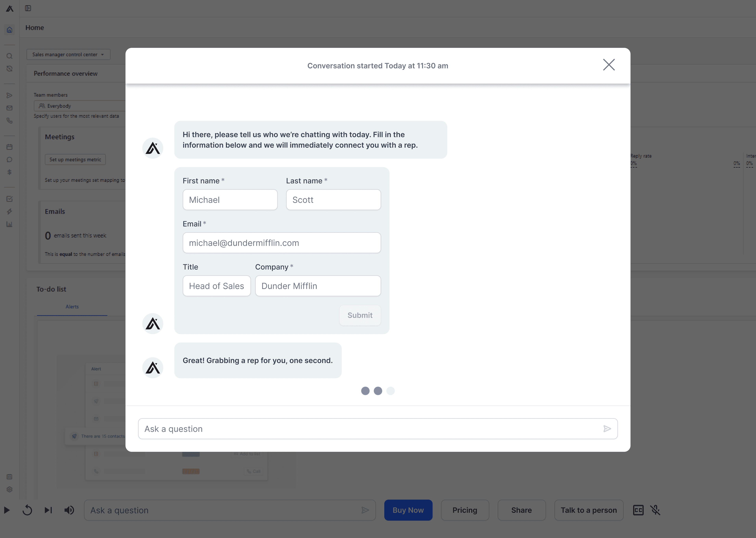Image resolution: width=756 pixels, height=538 pixels.
Task: Focus the Email input field
Action: tap(282, 243)
